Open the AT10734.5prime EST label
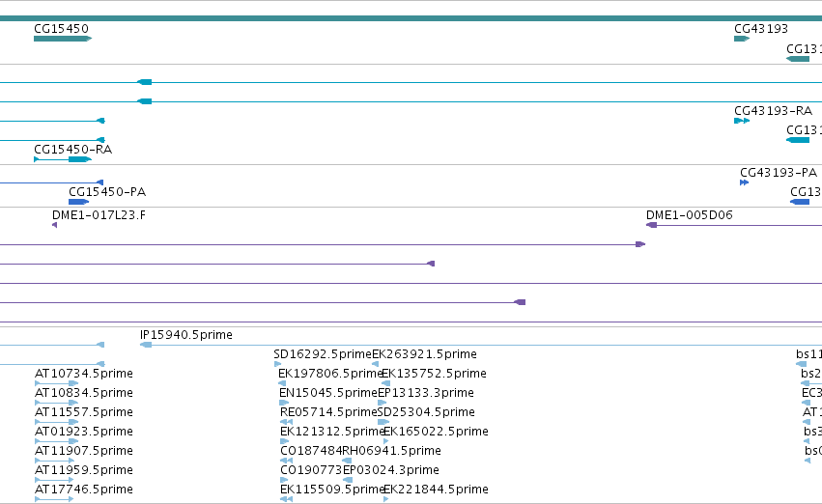The width and height of the screenshot is (822, 504). (x=84, y=374)
